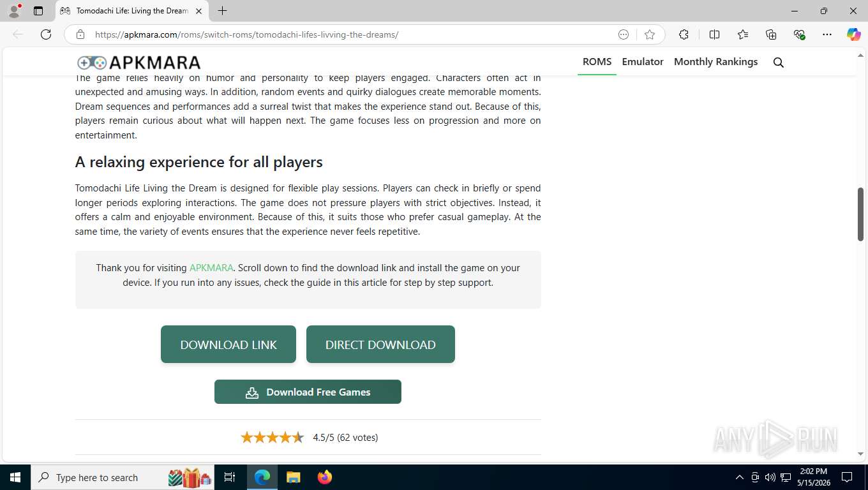Open the volume speaker tray icon

coord(770,477)
